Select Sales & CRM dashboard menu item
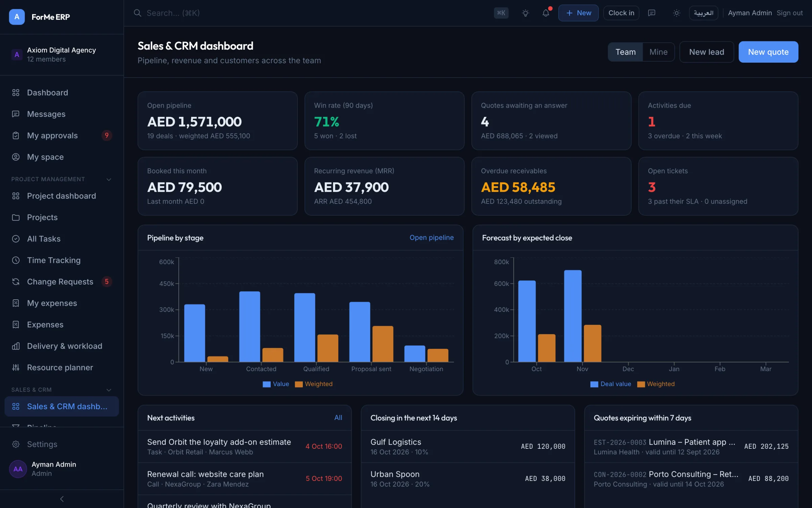 62,406
